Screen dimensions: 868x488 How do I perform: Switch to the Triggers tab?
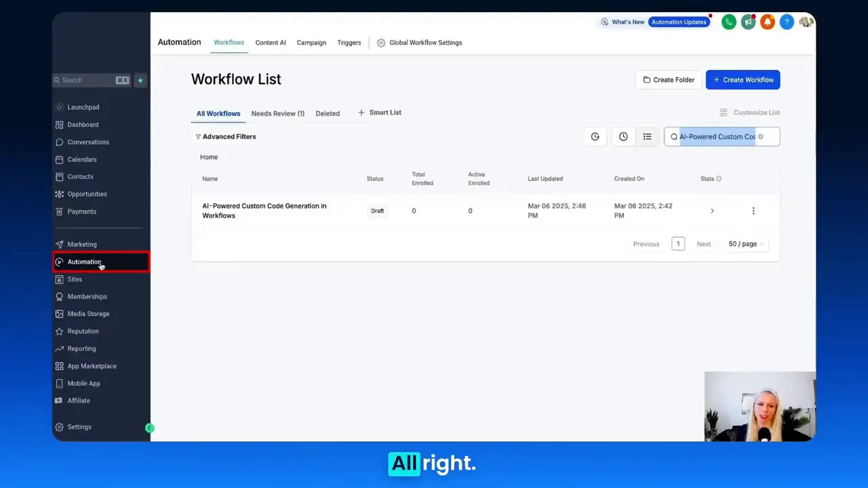(349, 43)
